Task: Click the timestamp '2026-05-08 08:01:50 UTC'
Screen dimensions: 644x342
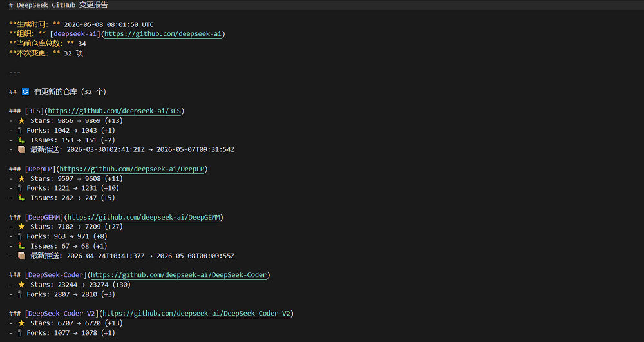Action: click(109, 24)
